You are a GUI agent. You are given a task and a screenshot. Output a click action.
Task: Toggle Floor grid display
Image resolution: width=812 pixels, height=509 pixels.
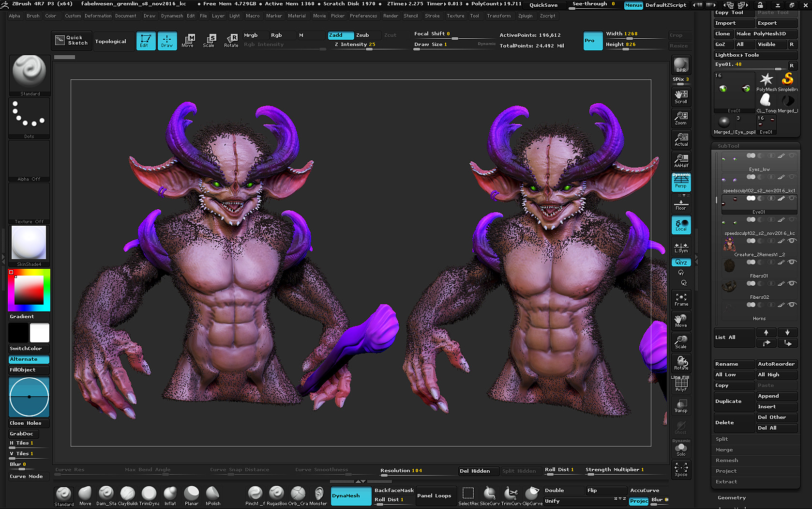[x=681, y=205]
